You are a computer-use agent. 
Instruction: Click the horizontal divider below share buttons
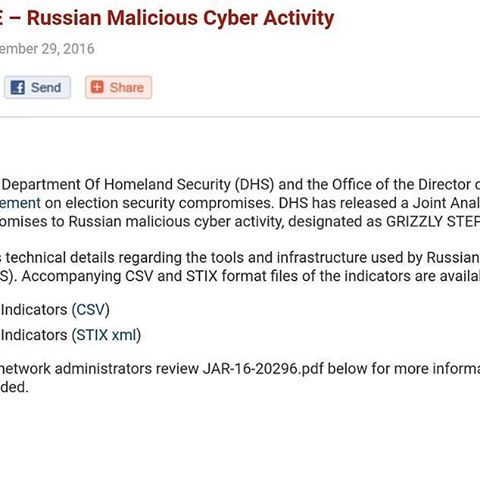(x=240, y=117)
